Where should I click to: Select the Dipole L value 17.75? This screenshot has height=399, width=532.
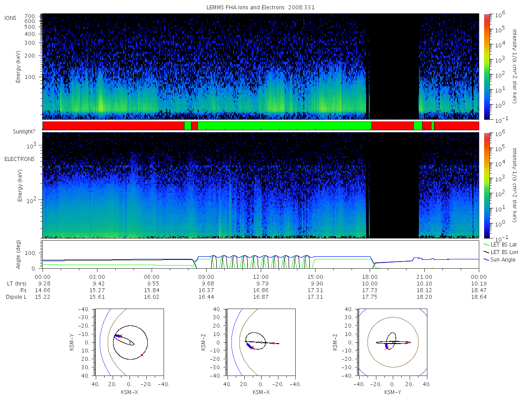[x=370, y=297]
